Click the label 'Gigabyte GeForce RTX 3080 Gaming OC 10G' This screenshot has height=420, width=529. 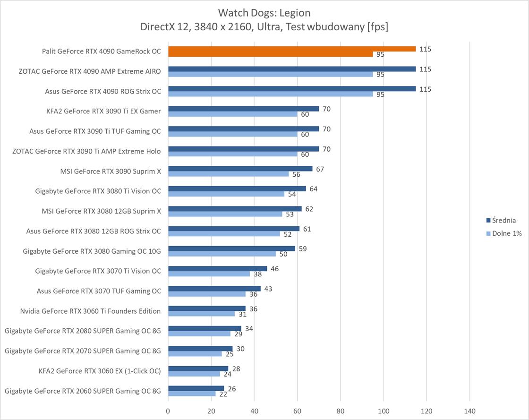(92, 251)
